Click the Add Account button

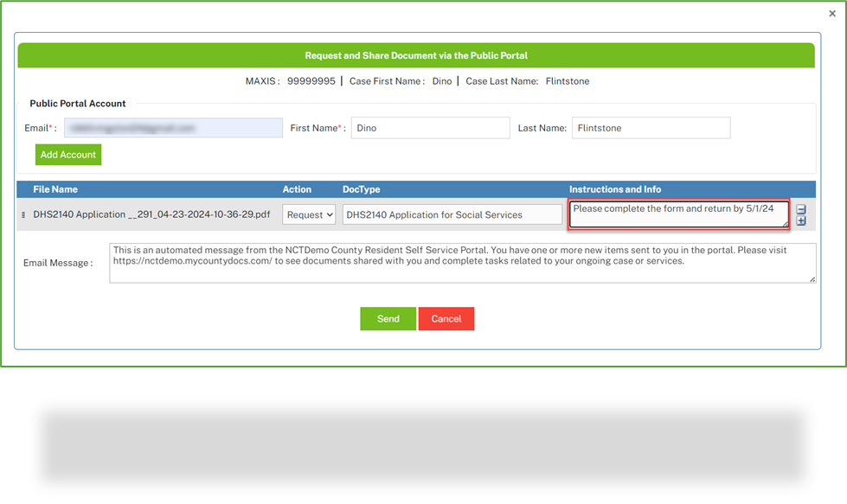67,154
